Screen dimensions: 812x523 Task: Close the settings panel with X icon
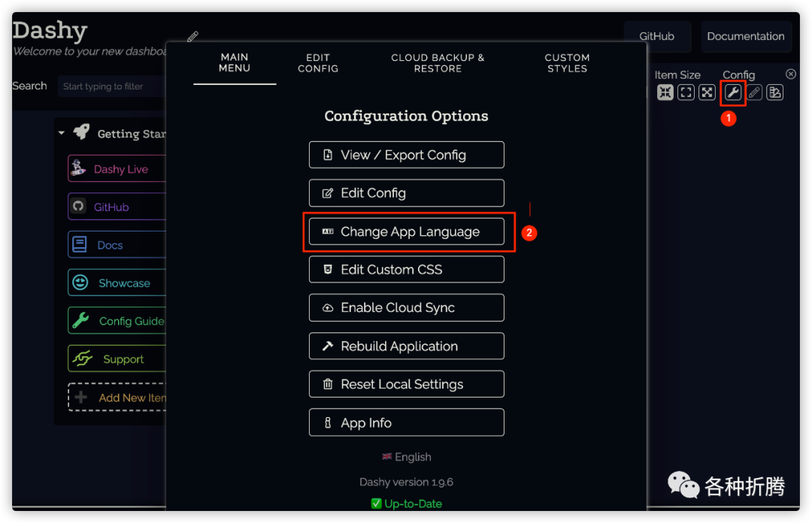(x=791, y=74)
